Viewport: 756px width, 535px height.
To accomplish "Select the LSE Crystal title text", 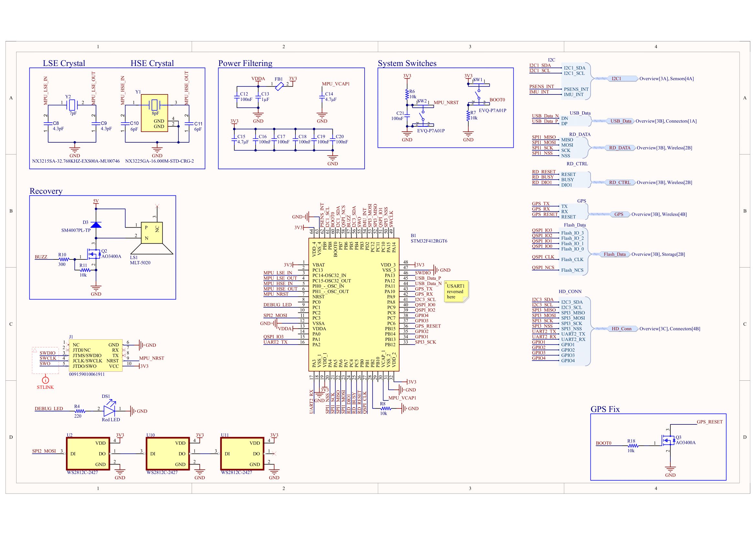I will click(64, 63).
